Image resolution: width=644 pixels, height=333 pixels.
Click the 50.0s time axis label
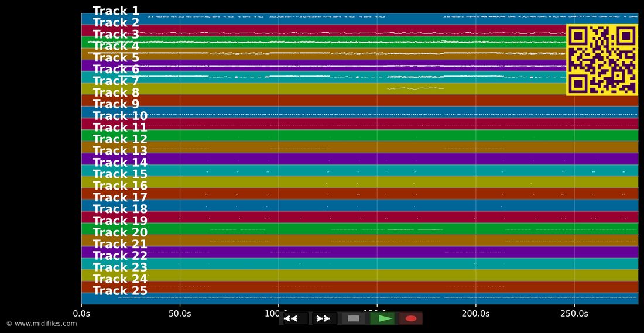coord(180,314)
